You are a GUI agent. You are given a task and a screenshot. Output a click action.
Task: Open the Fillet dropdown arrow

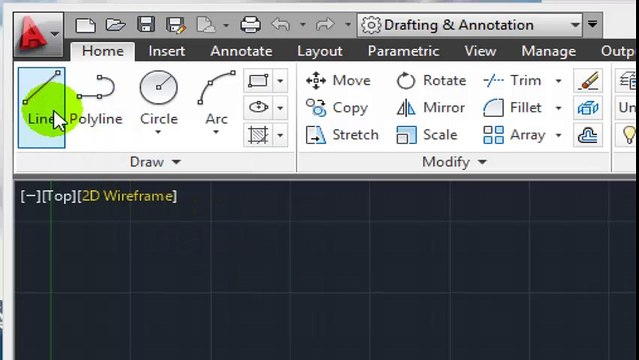[x=559, y=108]
